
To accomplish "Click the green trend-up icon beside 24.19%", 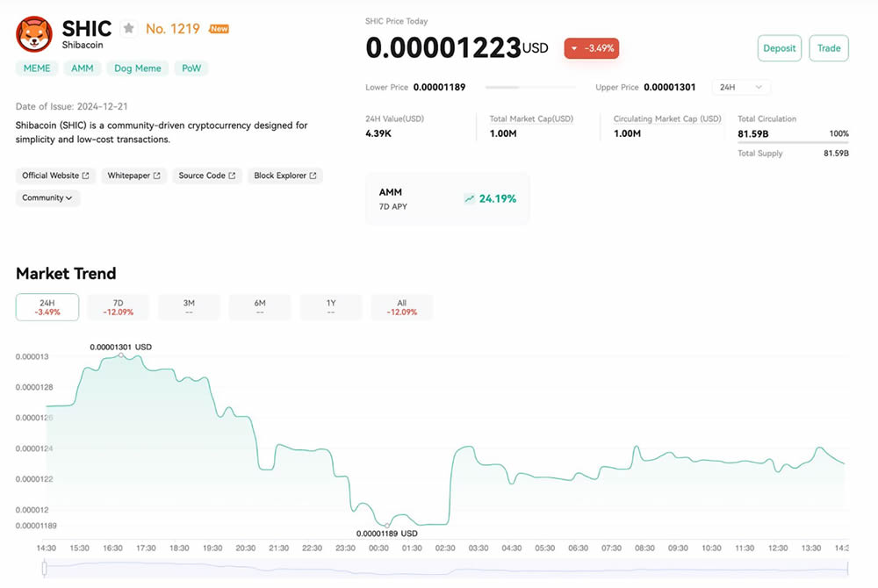I will [469, 198].
